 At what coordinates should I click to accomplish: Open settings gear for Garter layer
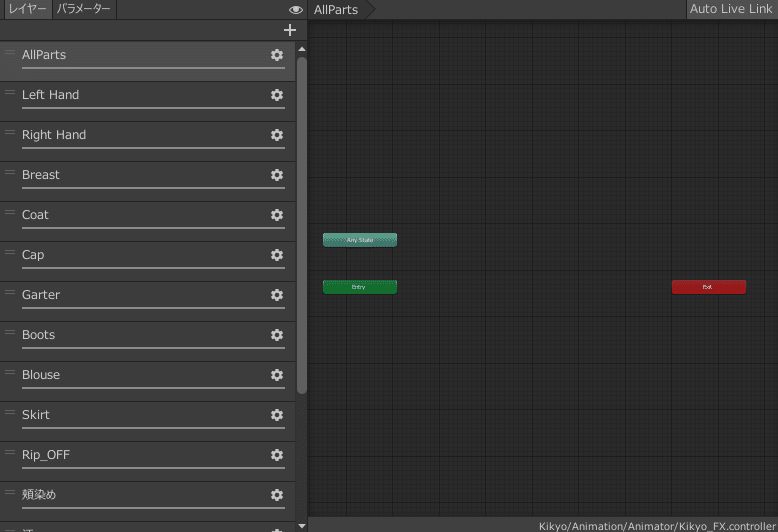coord(277,295)
